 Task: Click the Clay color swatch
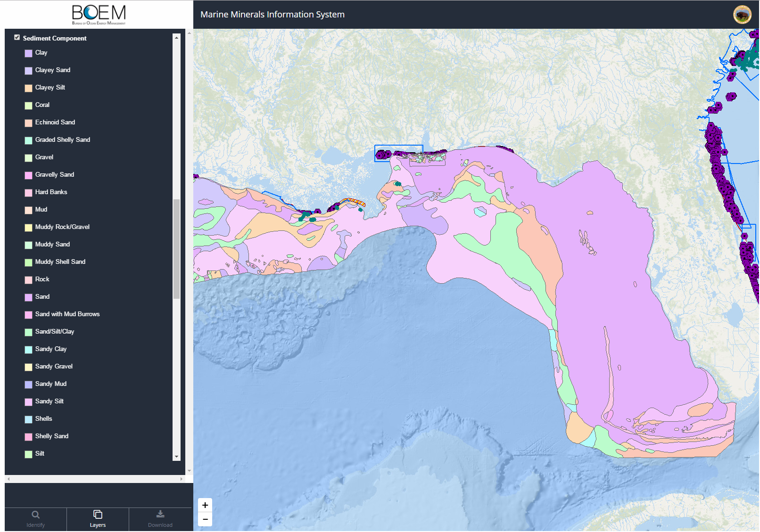pyautogui.click(x=28, y=53)
